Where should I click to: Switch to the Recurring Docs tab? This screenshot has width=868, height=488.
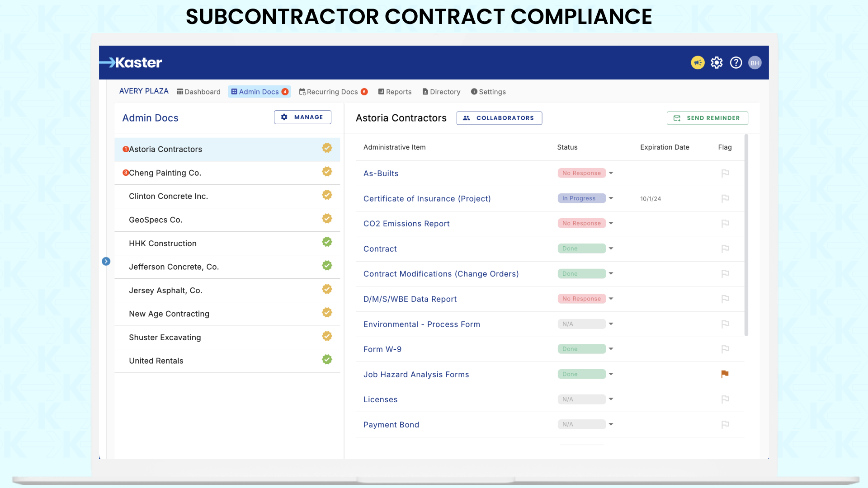coord(333,92)
